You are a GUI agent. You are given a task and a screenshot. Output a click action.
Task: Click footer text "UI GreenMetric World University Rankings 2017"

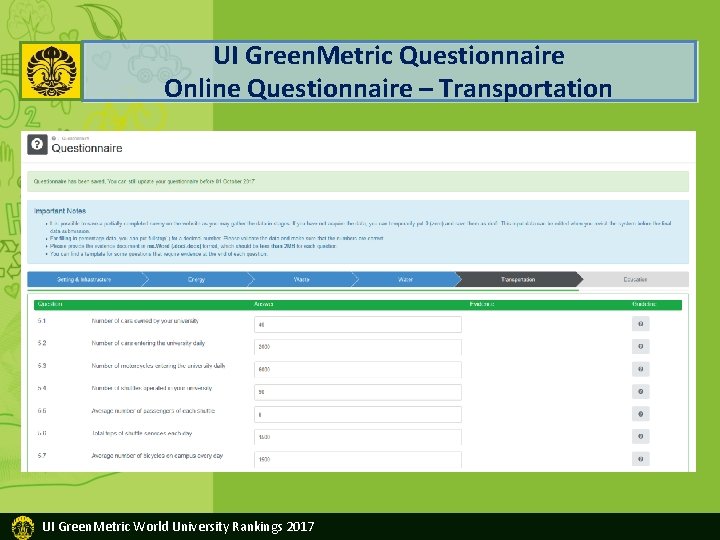[x=178, y=526]
